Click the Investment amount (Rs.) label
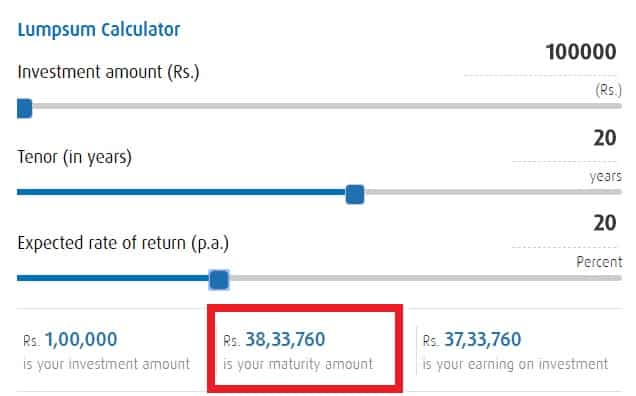636x396 pixels. (108, 72)
